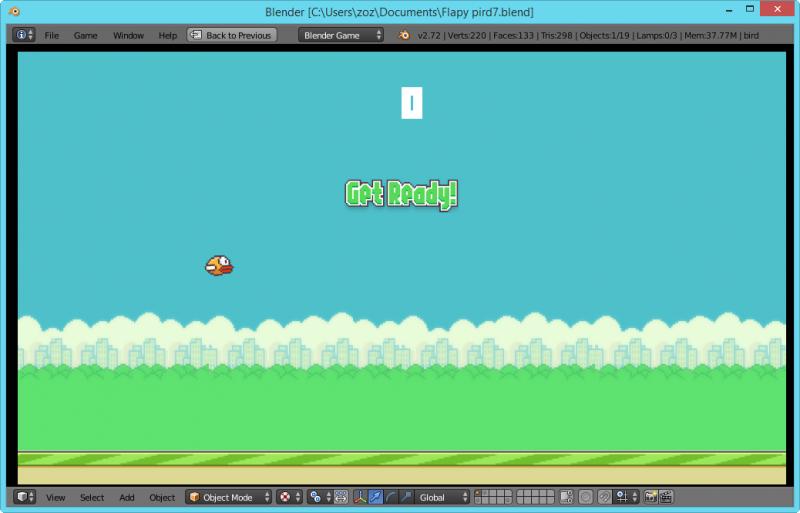800x513 pixels.
Task: Open the Object Mode dropdown
Action: pos(228,497)
